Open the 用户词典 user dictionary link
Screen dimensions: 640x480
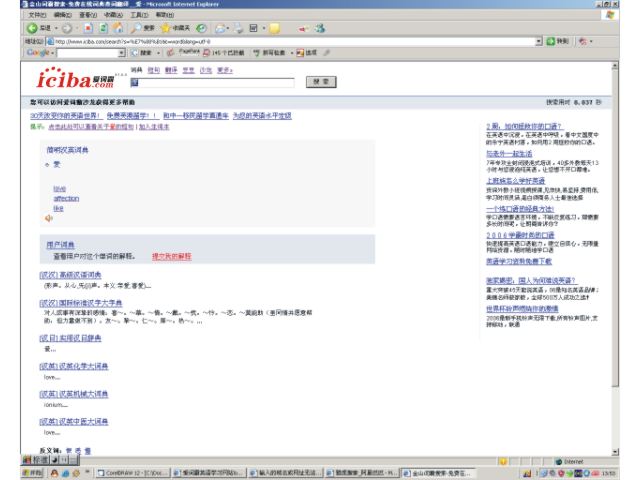click(60, 244)
